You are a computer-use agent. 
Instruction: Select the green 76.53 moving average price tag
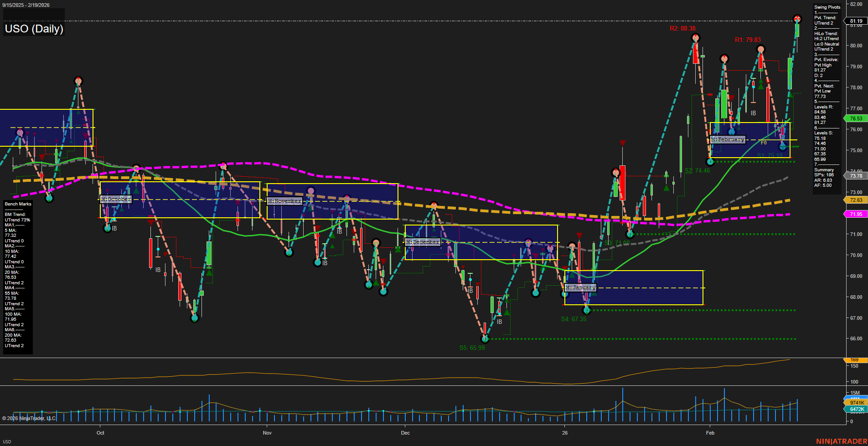856,118
